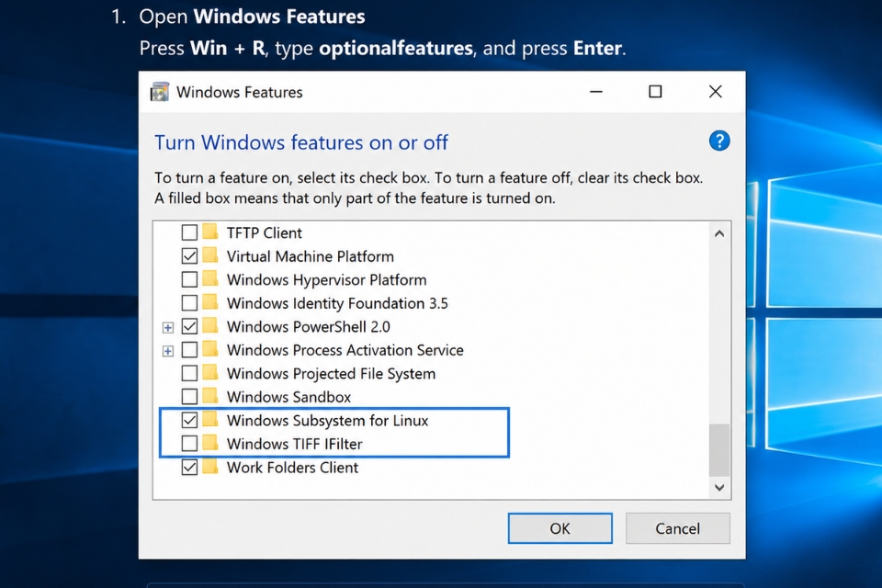This screenshot has height=588, width=882.
Task: Click the feature list scrollbar thumb
Action: [x=719, y=449]
